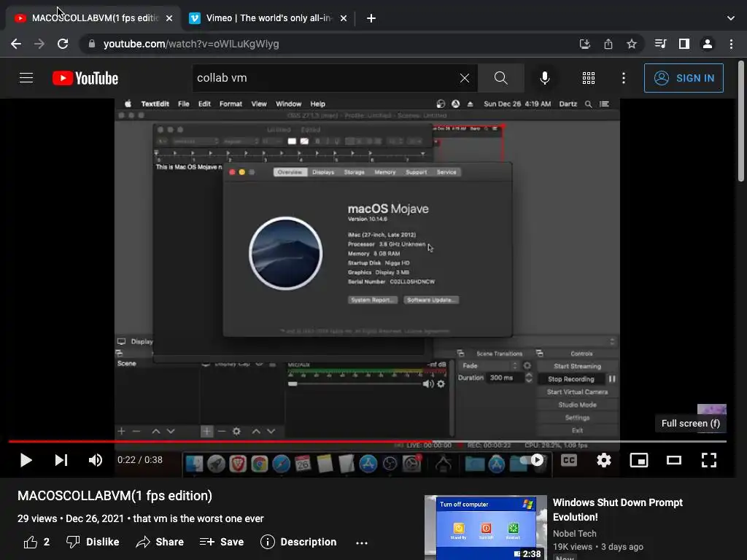Click Overview tab in About This Mac

click(290, 172)
